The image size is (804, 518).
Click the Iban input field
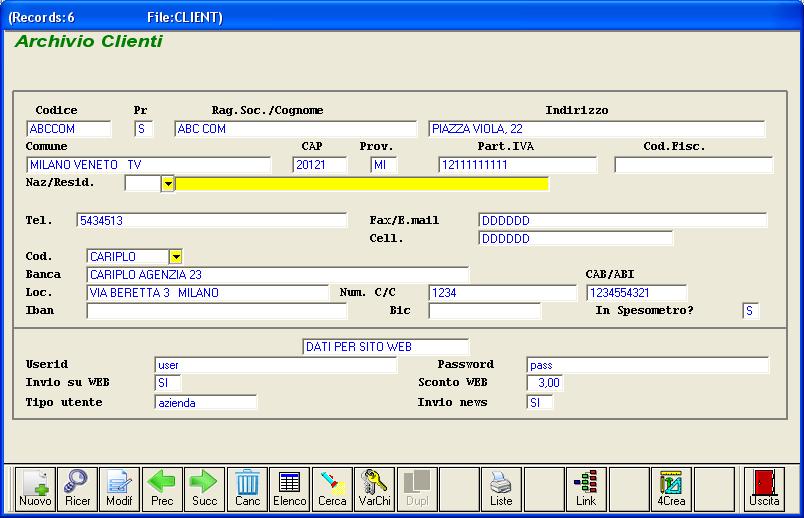tap(203, 311)
